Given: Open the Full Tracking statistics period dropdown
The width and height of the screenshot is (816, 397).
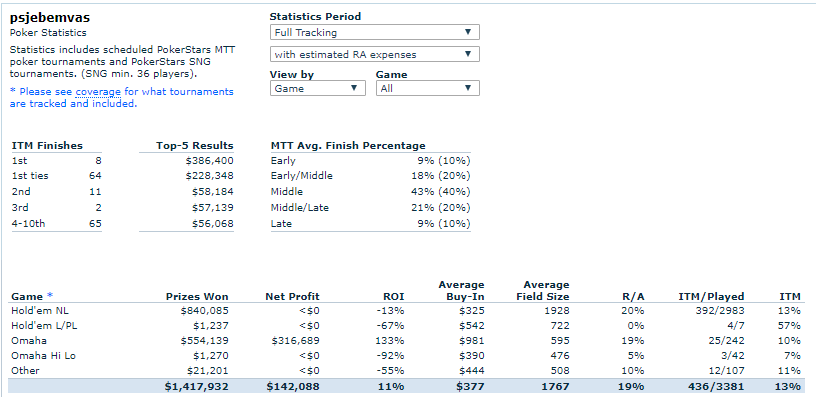Looking at the screenshot, I should (374, 32).
